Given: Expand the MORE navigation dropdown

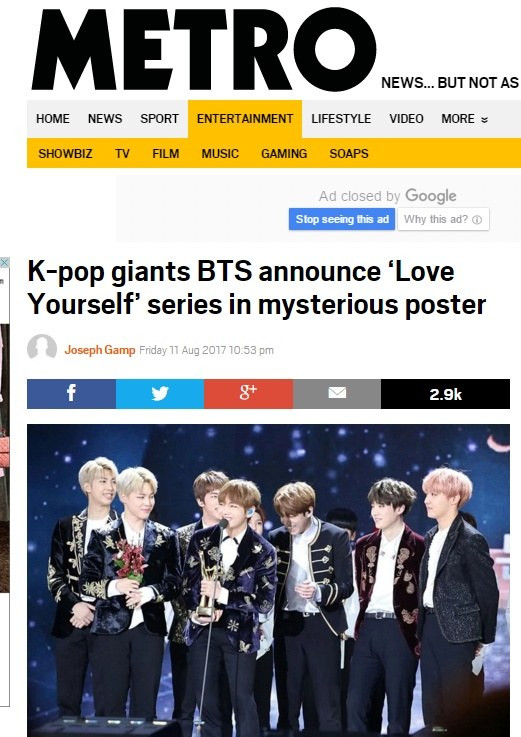Looking at the screenshot, I should [x=464, y=119].
